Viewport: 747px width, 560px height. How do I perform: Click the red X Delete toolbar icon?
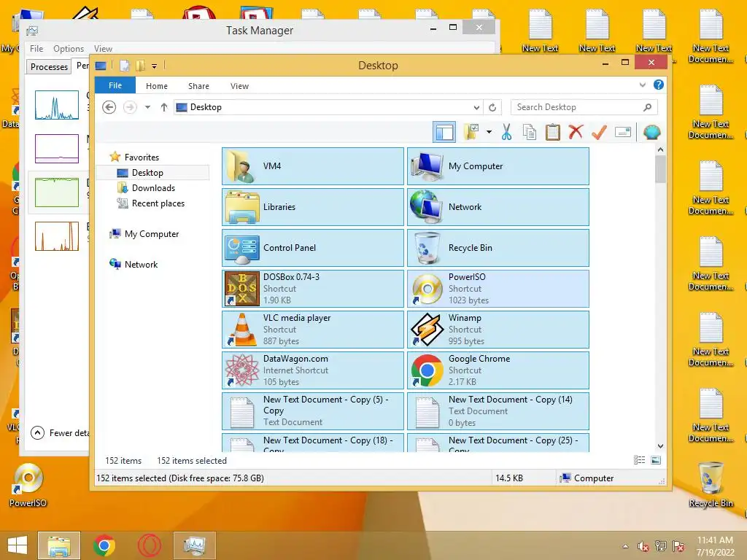click(x=576, y=131)
